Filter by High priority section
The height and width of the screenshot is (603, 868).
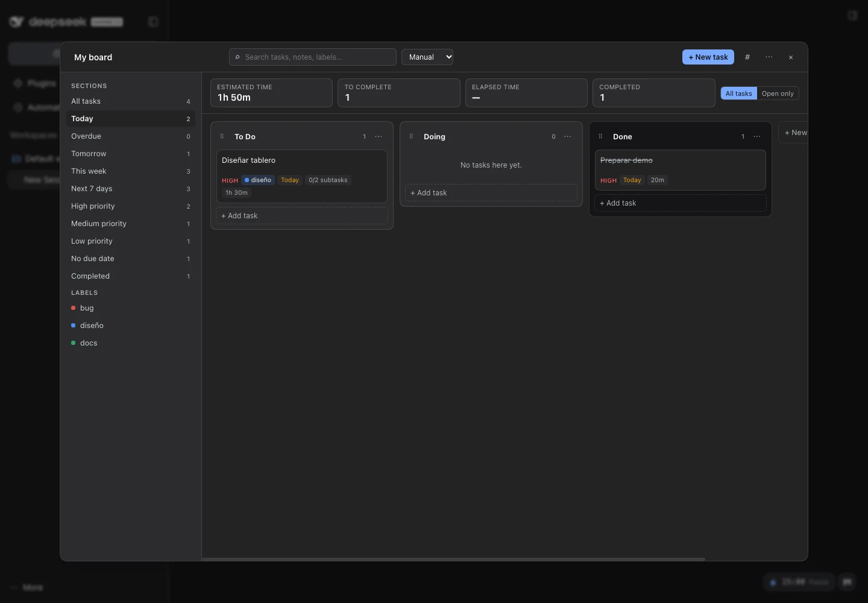click(x=131, y=206)
